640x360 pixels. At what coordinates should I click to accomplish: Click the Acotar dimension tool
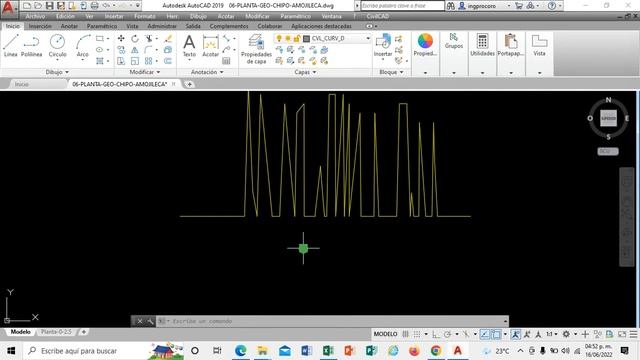(211, 46)
